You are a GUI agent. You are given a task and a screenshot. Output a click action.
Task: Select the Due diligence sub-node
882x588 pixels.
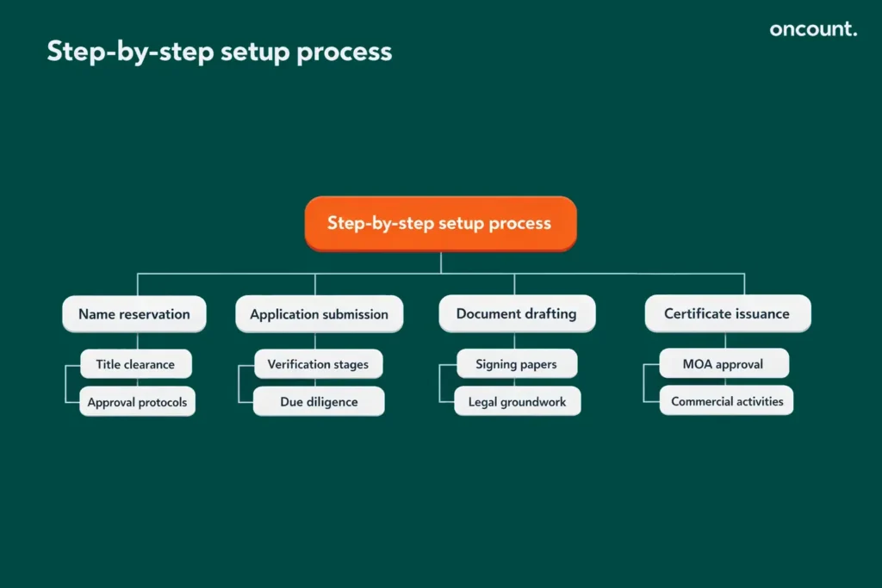coord(319,401)
